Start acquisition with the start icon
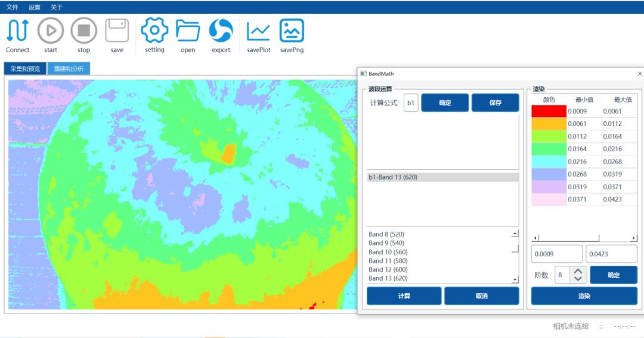This screenshot has width=644, height=338. click(x=51, y=31)
